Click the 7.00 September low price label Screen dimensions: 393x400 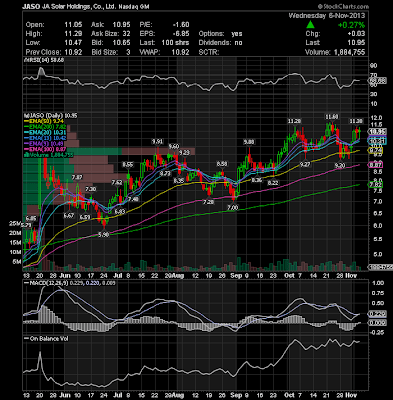(233, 207)
